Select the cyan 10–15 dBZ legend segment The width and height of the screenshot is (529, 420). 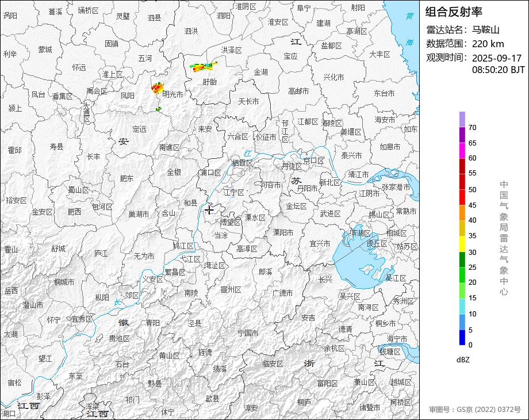[462, 307]
